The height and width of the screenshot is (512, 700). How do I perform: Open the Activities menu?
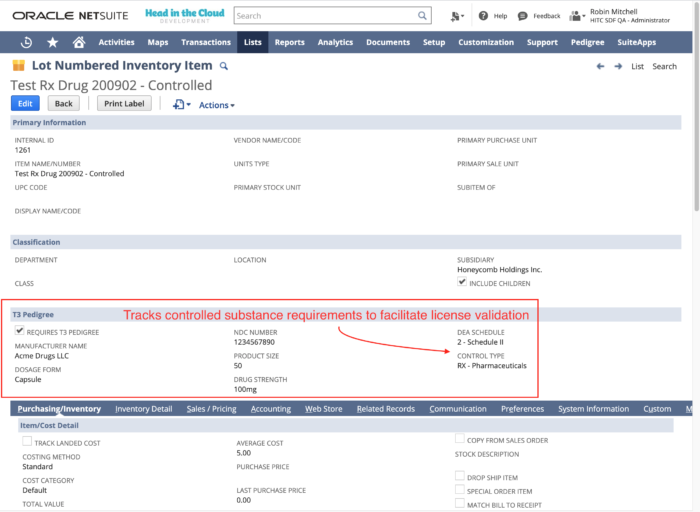pyautogui.click(x=117, y=42)
